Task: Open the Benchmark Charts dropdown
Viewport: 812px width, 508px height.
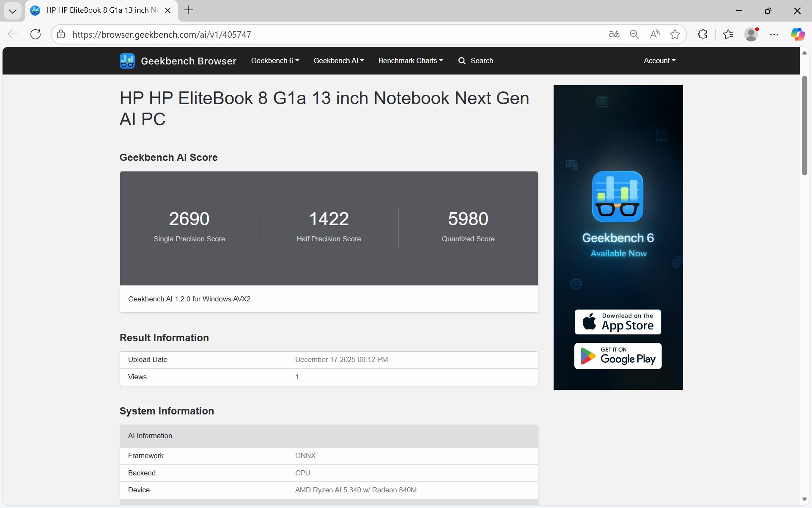Action: click(410, 61)
